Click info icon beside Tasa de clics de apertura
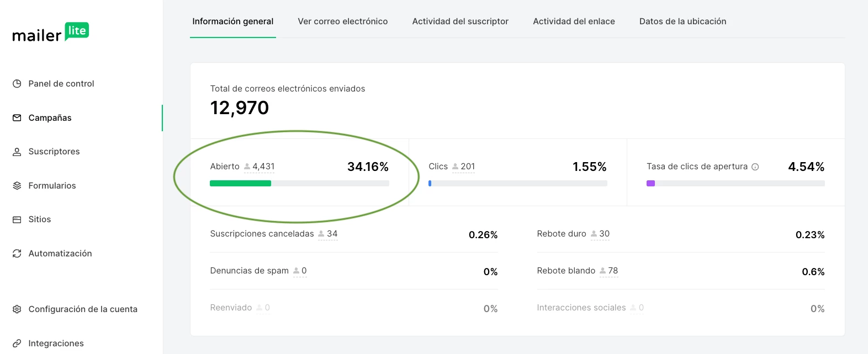The height and width of the screenshot is (354, 868). pyautogui.click(x=755, y=167)
